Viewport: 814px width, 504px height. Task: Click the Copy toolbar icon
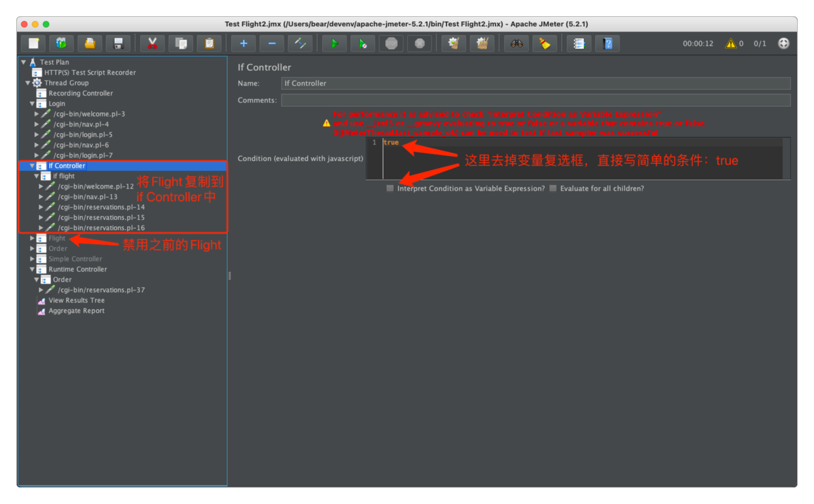pyautogui.click(x=181, y=44)
